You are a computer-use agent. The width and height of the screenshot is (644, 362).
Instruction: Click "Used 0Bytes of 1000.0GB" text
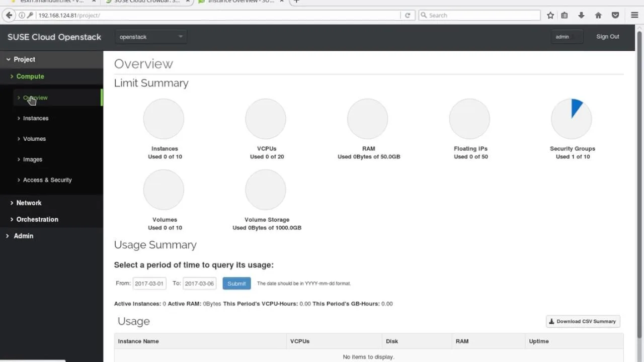coord(267,228)
